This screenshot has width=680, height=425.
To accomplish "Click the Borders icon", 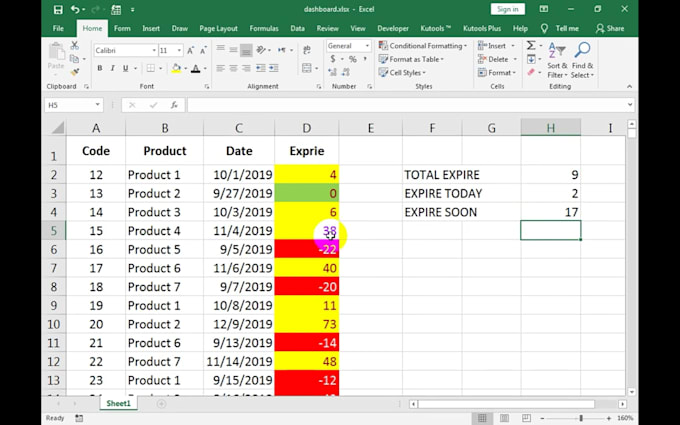I will [150, 68].
